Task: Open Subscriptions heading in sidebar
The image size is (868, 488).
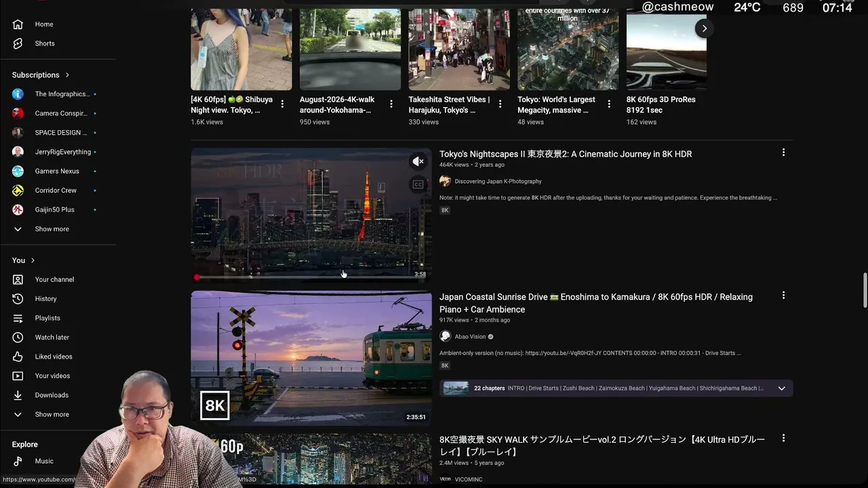Action: (35, 75)
